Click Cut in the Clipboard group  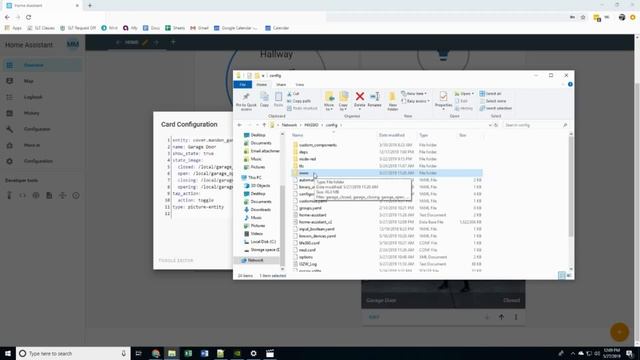click(x=293, y=94)
